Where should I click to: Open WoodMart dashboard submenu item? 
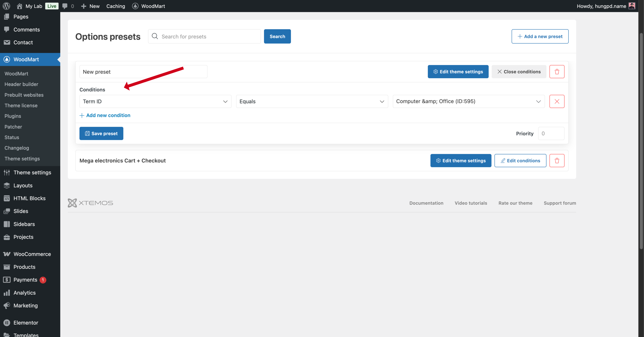tap(16, 74)
